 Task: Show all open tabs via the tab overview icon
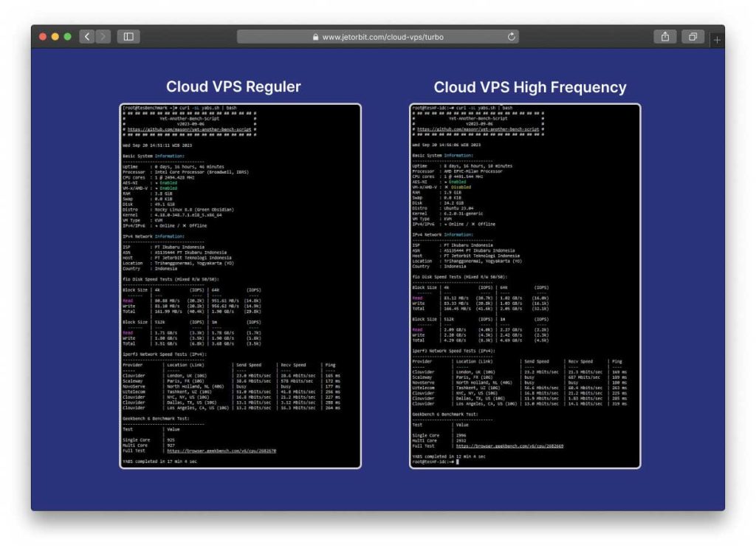693,35
